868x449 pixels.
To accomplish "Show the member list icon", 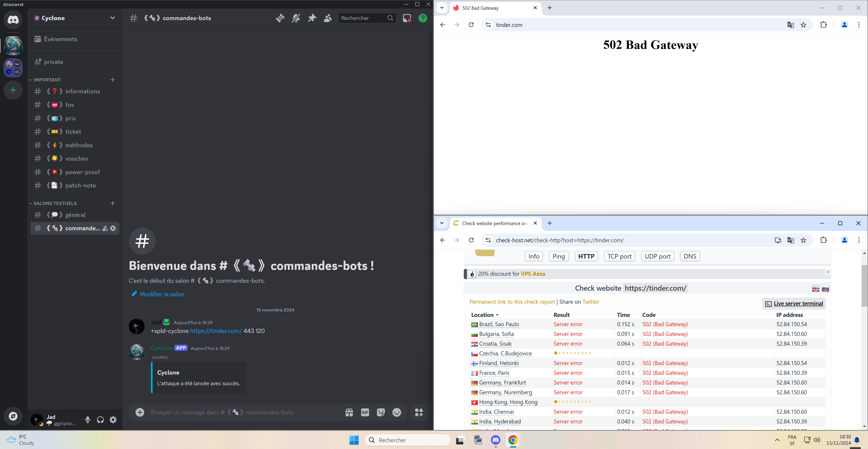I will click(x=328, y=18).
